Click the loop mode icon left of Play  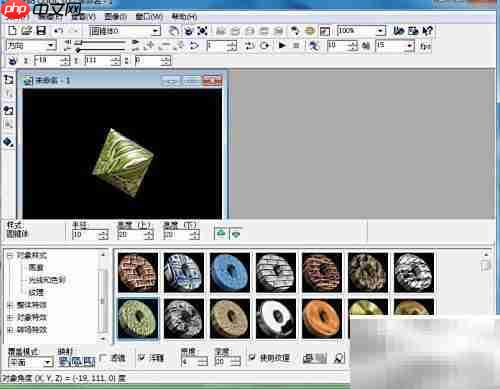[x=265, y=45]
